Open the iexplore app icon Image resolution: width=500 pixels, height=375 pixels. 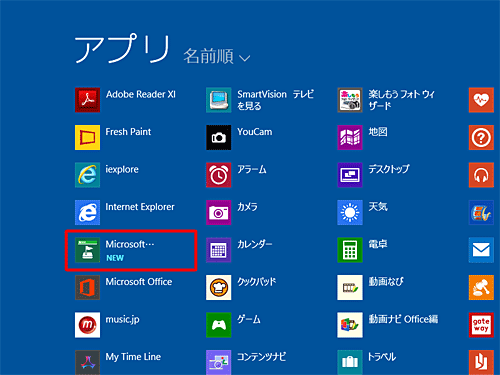pos(87,175)
